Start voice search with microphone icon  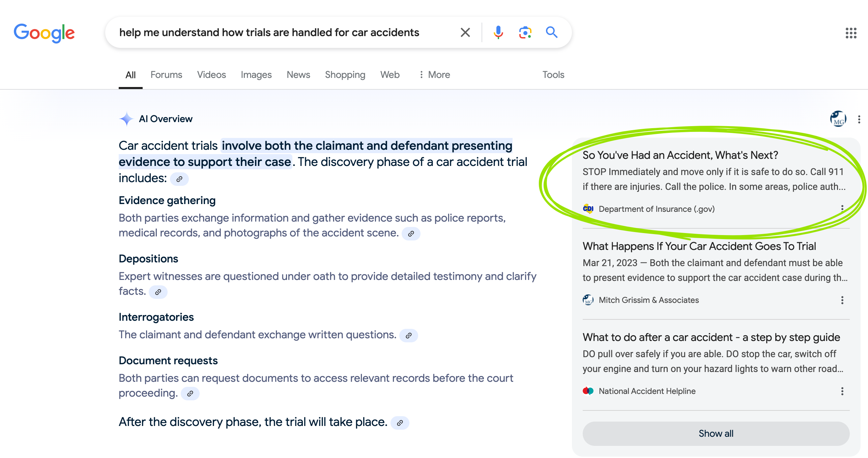coord(498,32)
